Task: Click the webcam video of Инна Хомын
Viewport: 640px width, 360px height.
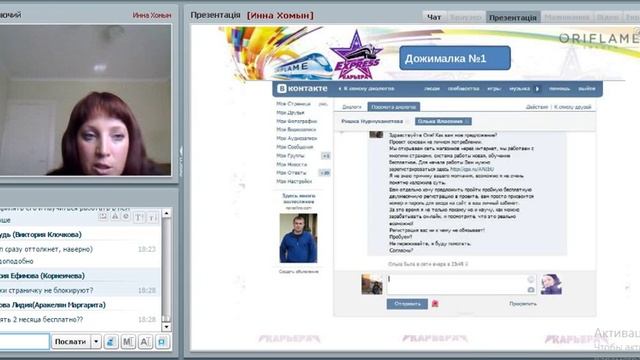Action: pyautogui.click(x=85, y=100)
